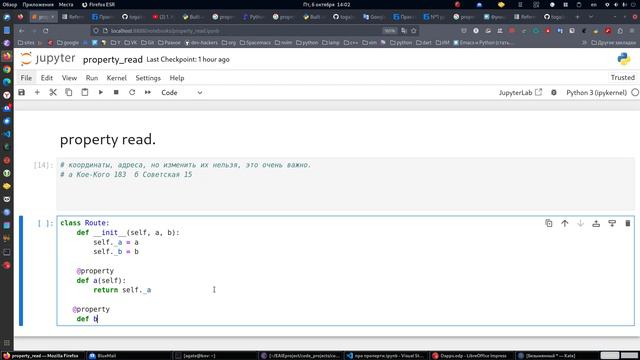Reload the page in Firefox
The width and height of the screenshot is (640, 360).
46,31
